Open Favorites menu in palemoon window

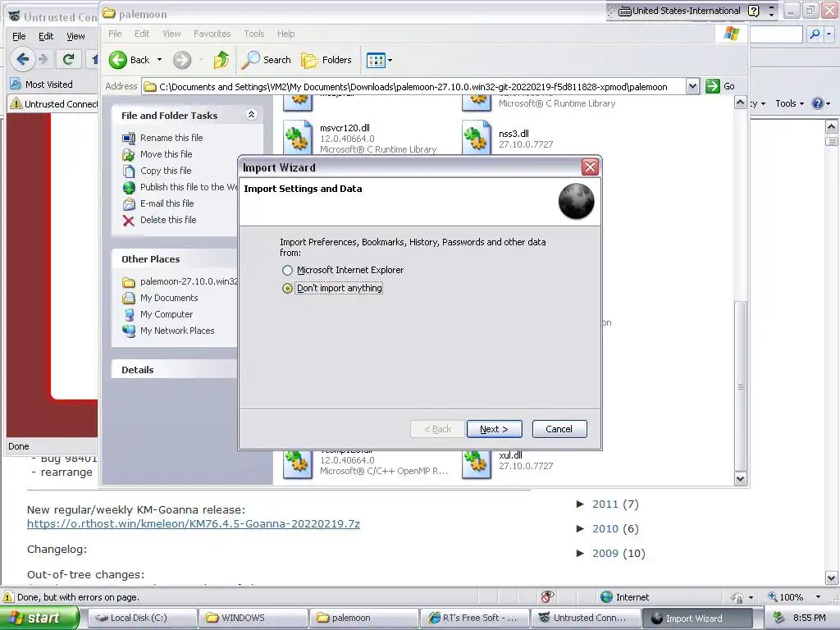coord(212,34)
